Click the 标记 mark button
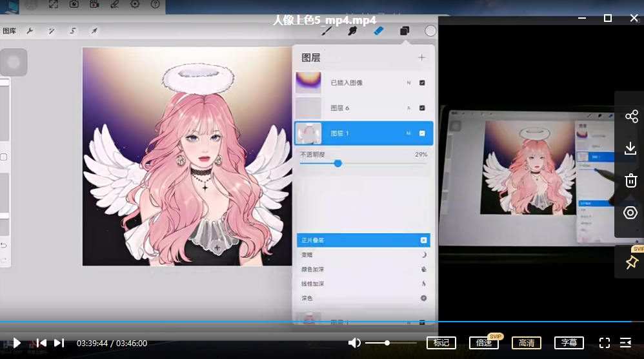The width and height of the screenshot is (644, 359). (441, 343)
